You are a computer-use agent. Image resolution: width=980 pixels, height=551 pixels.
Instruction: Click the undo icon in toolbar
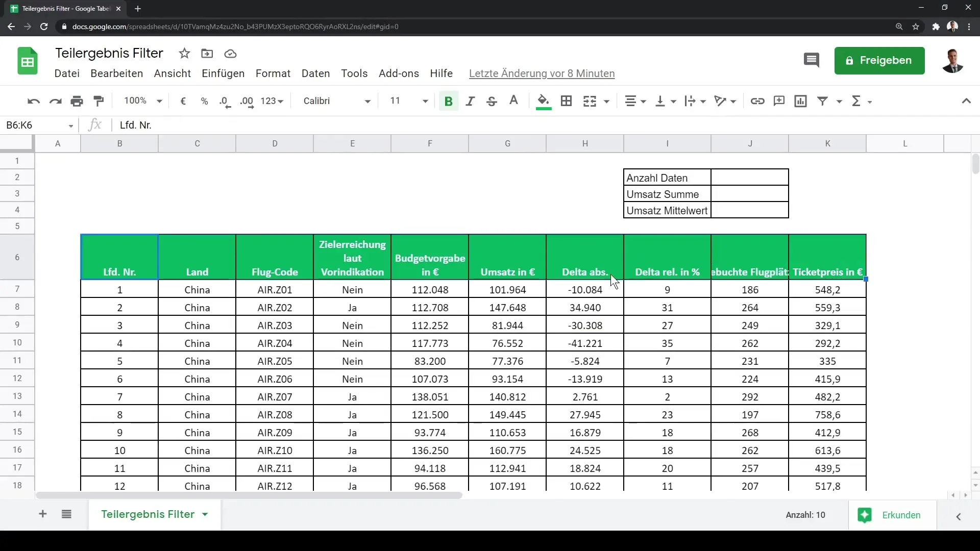34,101
